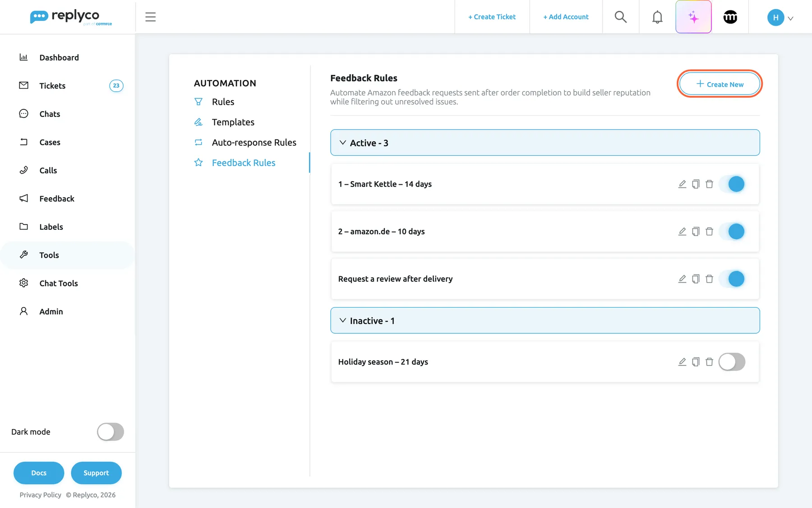Click the Support button
The height and width of the screenshot is (508, 812).
(96, 473)
